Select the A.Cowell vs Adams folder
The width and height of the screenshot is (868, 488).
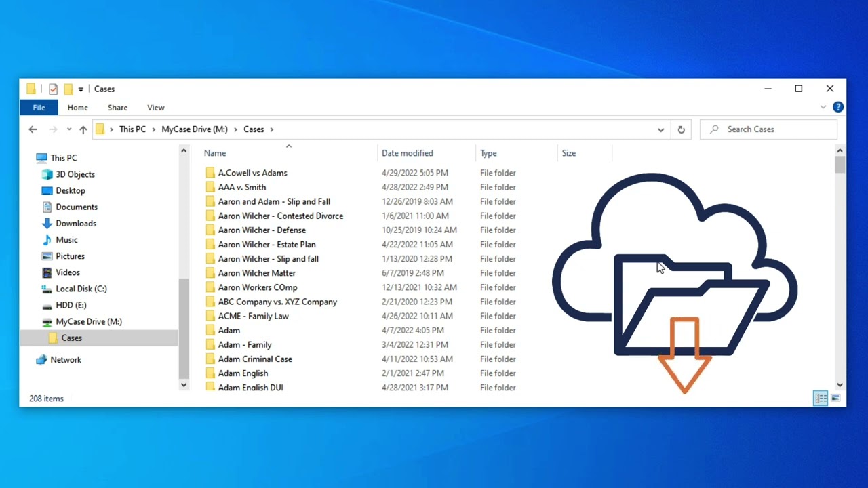click(252, 173)
